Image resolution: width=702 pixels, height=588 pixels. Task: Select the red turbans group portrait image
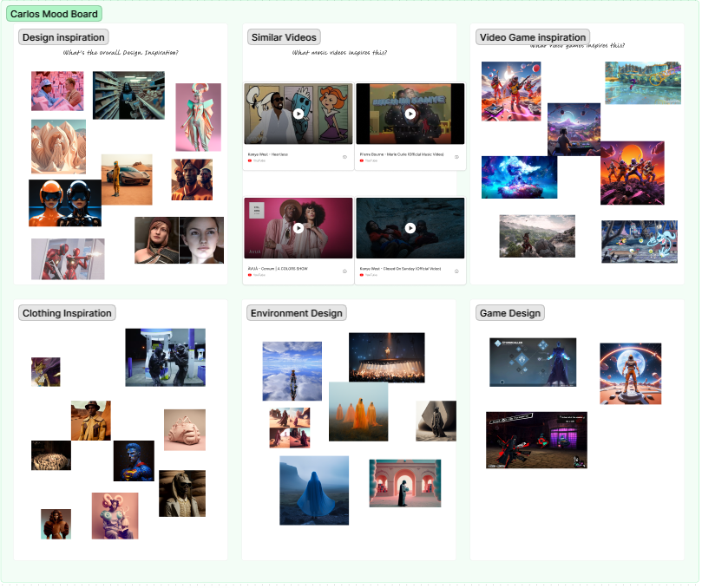pos(192,180)
